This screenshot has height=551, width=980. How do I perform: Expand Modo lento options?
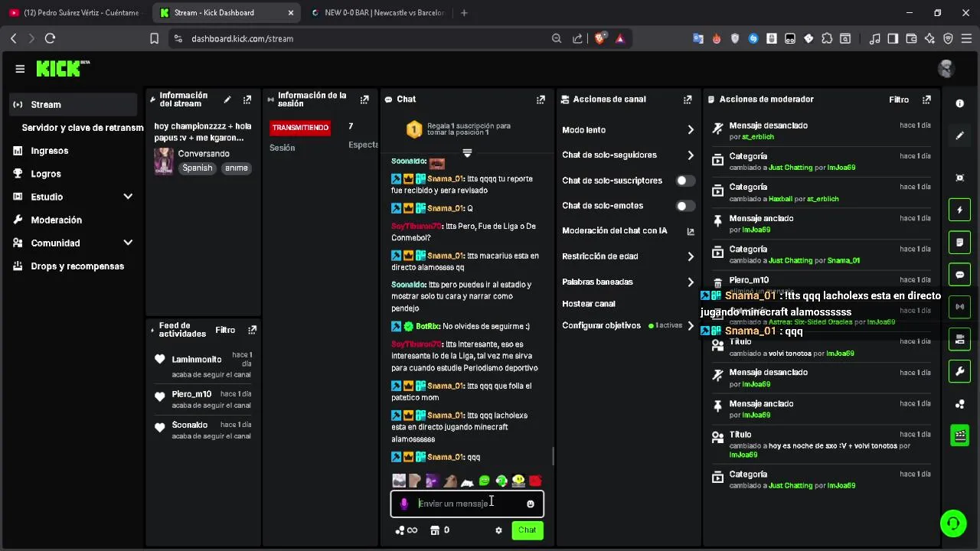point(690,130)
